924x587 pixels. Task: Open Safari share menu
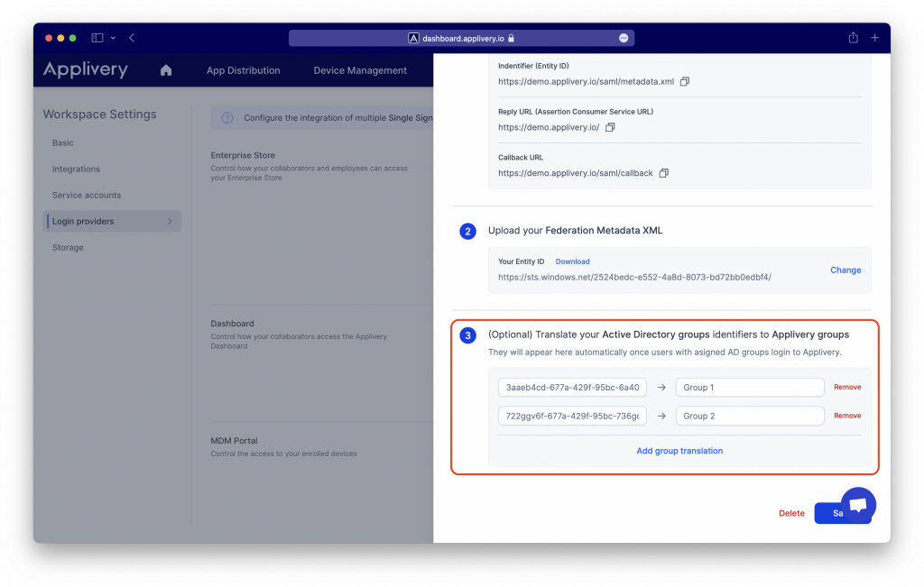853,38
